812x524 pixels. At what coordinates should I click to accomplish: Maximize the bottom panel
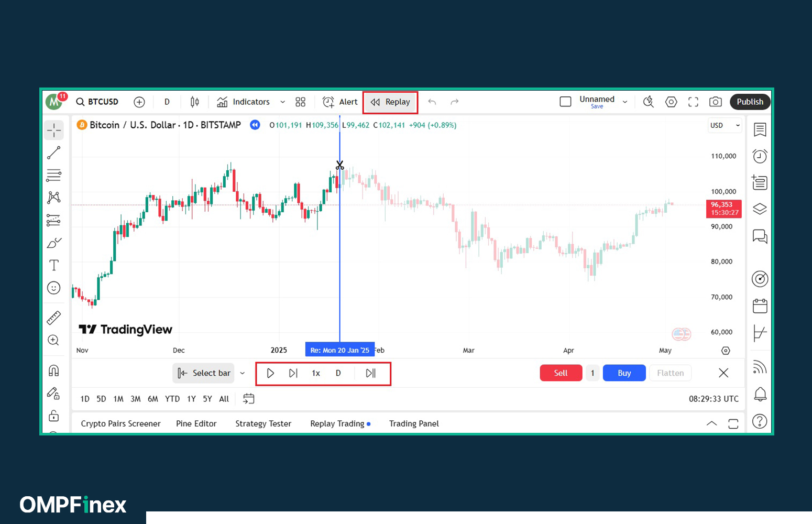pos(733,423)
